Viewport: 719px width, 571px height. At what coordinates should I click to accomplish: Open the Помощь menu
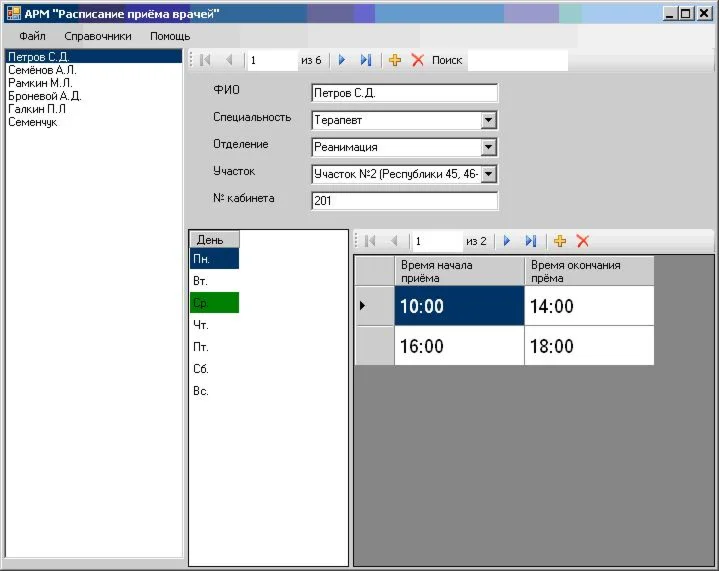pos(170,36)
